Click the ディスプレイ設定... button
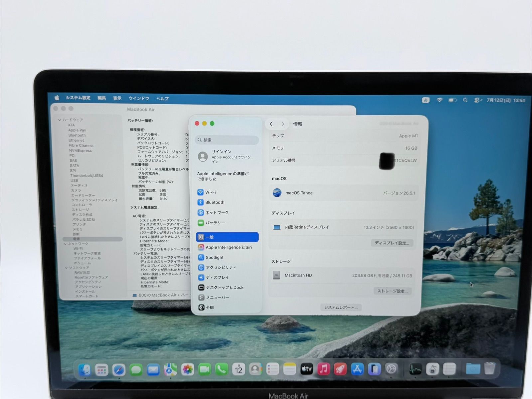Screen dimensions: 532x399 [392, 243]
